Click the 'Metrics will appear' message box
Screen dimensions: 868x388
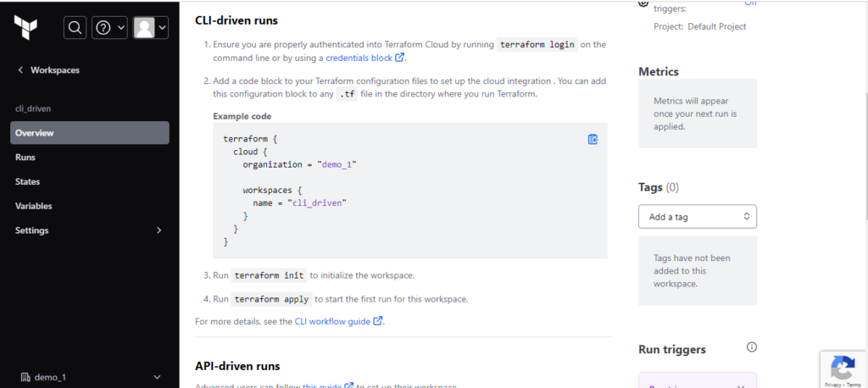click(698, 114)
